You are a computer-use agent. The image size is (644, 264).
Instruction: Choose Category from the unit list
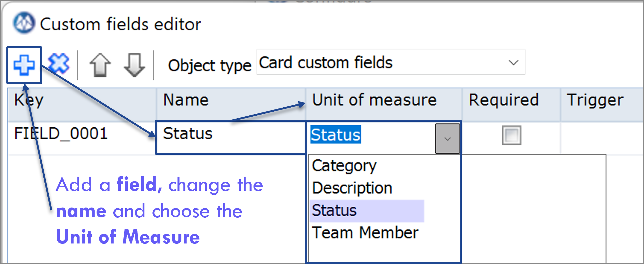(344, 166)
